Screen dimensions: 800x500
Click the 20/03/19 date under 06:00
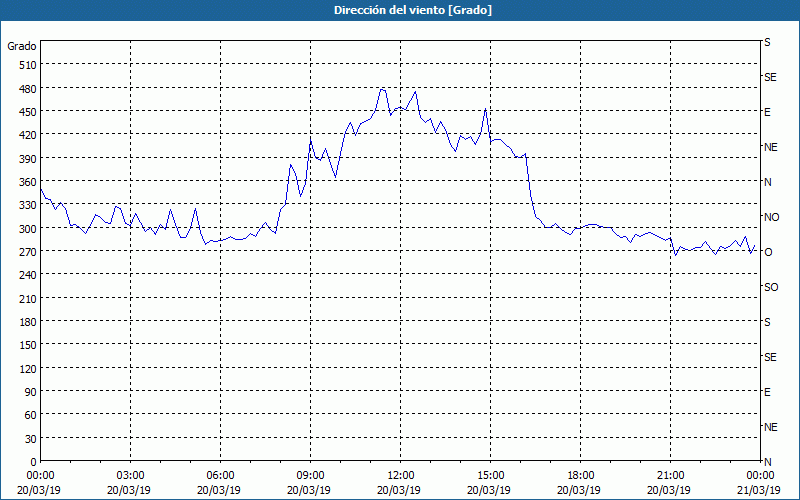[219, 490]
